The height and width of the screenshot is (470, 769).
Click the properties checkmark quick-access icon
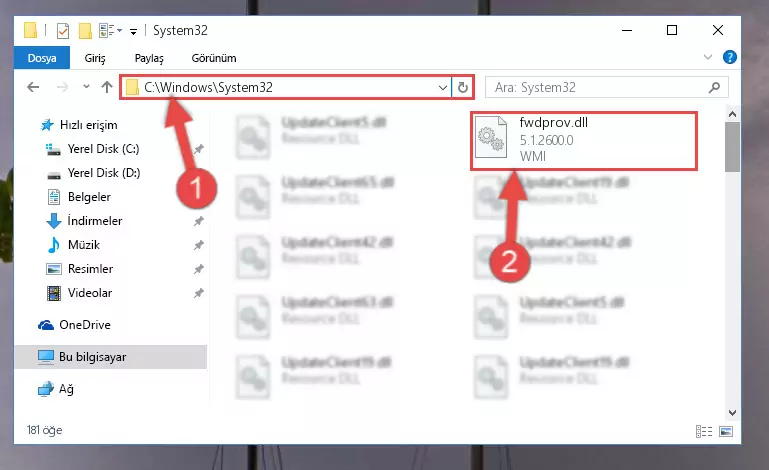coord(63,31)
